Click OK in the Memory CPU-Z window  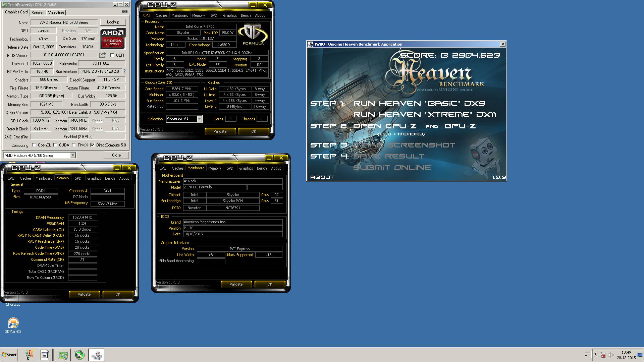(x=118, y=294)
